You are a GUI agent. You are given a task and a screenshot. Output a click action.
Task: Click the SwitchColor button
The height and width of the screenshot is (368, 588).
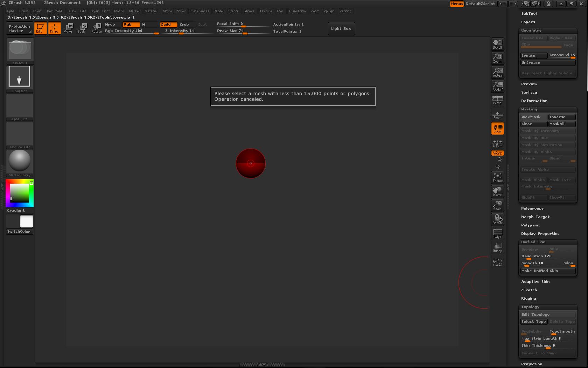(20, 232)
